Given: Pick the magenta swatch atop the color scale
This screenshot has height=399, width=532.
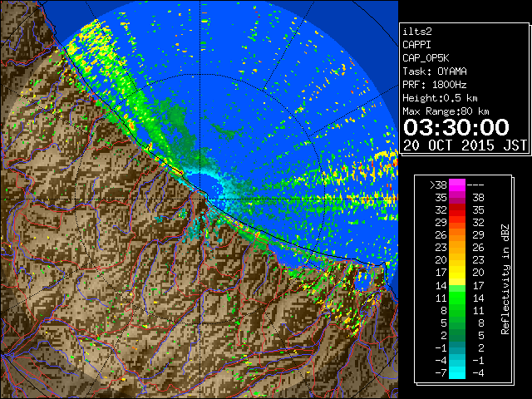Looking at the screenshot, I should pyautogui.click(x=457, y=185).
